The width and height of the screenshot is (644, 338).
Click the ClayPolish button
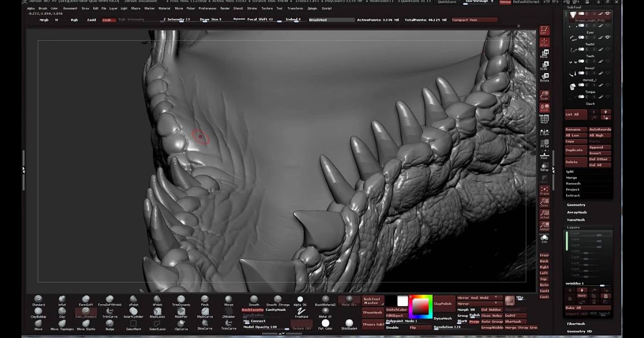click(445, 304)
